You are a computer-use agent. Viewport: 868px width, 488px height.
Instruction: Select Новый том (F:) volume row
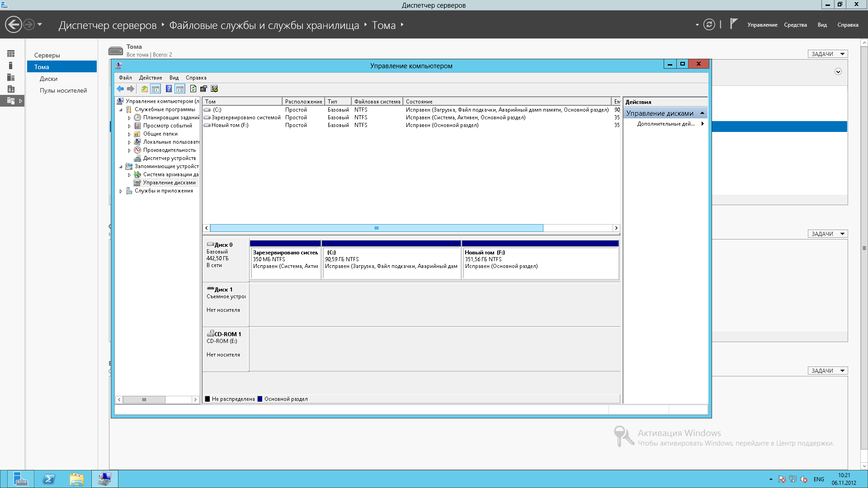[x=411, y=125]
